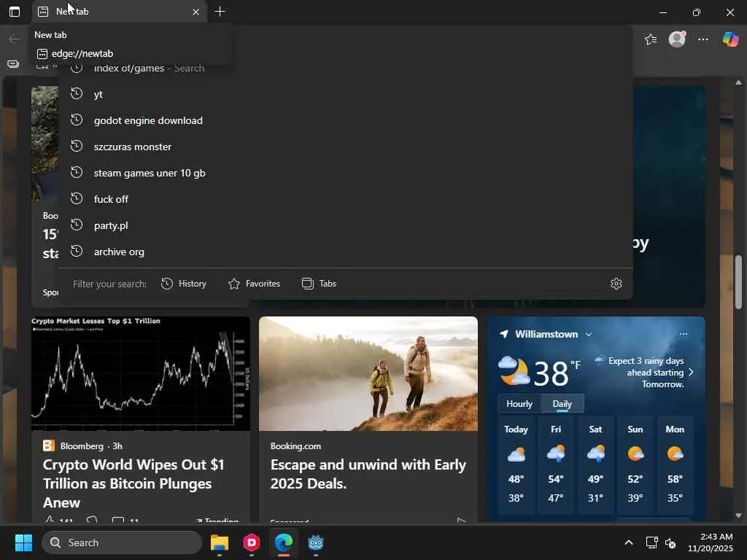Viewport: 747px width, 560px height.
Task: Open the crypto market chart thumbnail
Action: 141,374
